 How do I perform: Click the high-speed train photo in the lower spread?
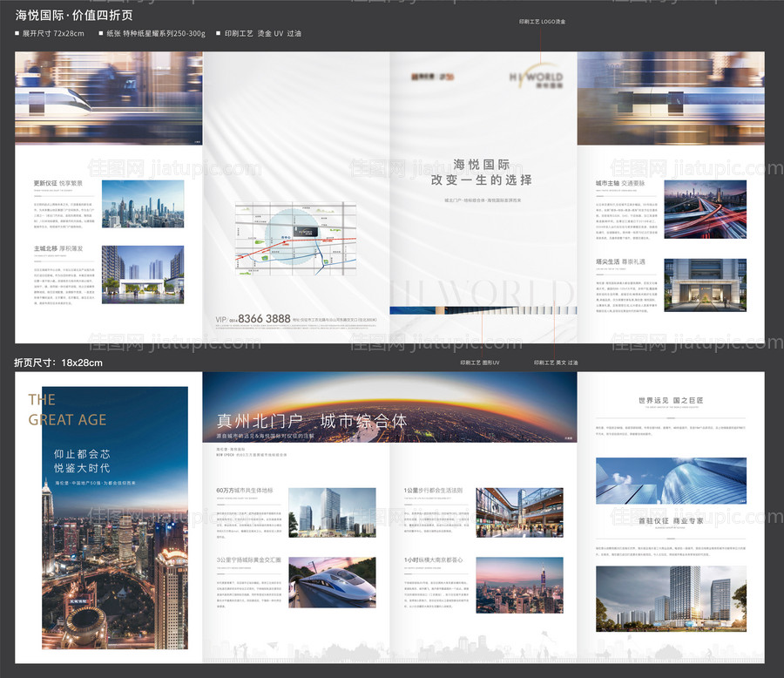tap(332, 582)
